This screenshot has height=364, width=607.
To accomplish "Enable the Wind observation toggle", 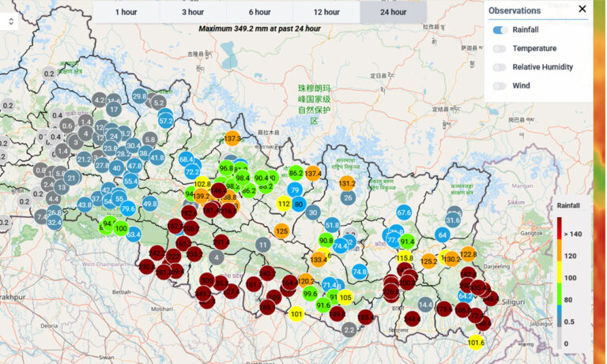I will tap(500, 86).
